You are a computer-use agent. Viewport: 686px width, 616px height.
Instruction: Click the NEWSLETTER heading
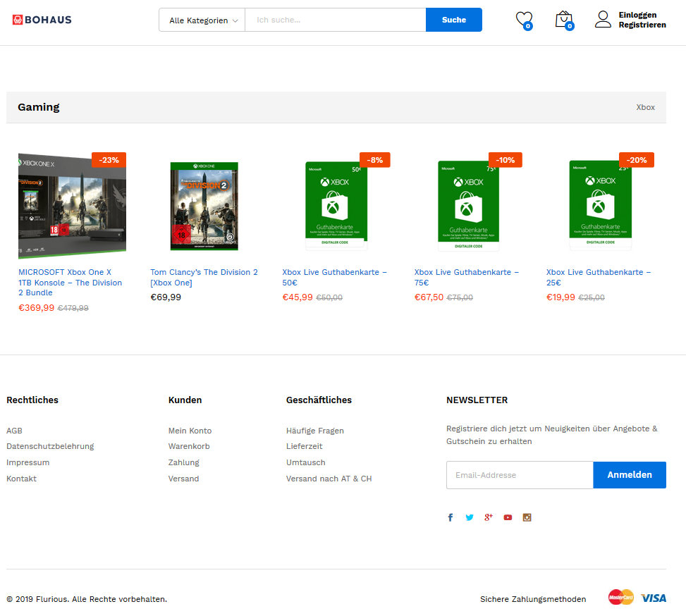click(x=477, y=400)
